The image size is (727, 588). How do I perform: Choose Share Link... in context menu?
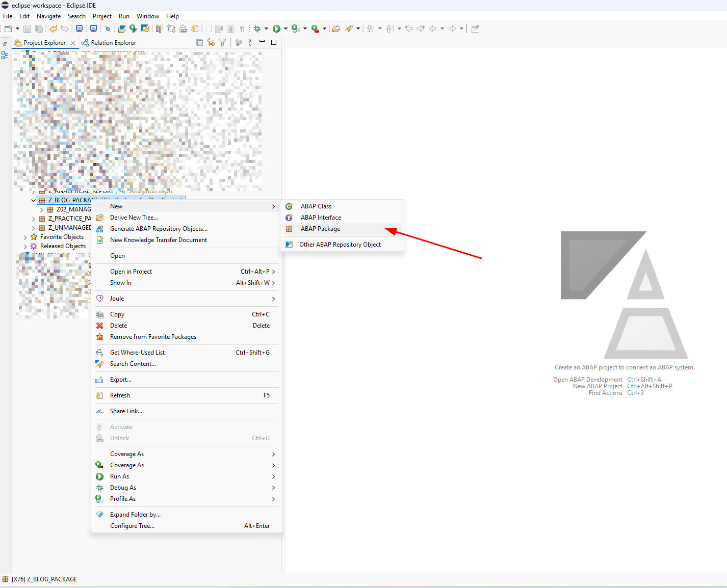pos(187,411)
